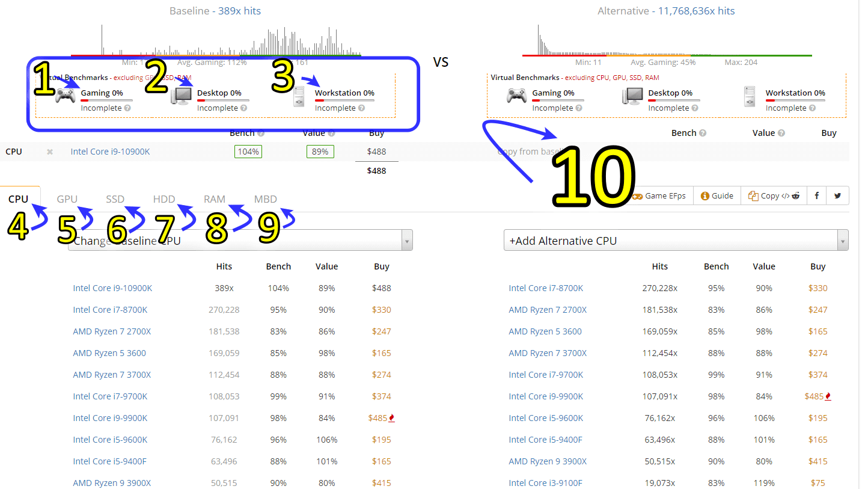This screenshot has height=489, width=868.
Task: Click the Alternative Desktop 0% progress bar
Action: pyautogui.click(x=674, y=100)
